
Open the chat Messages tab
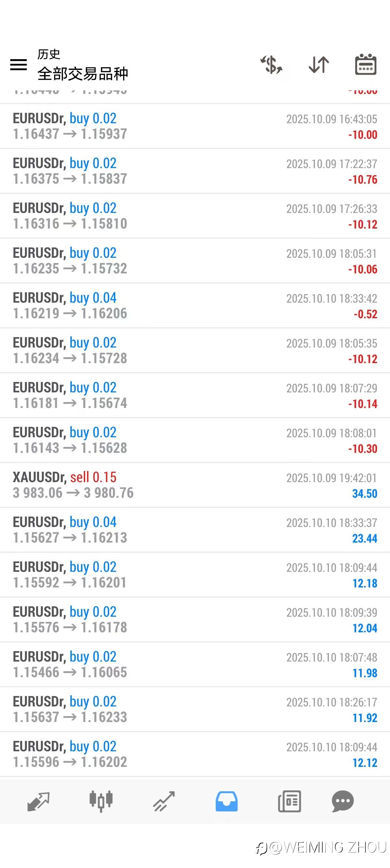(x=343, y=801)
